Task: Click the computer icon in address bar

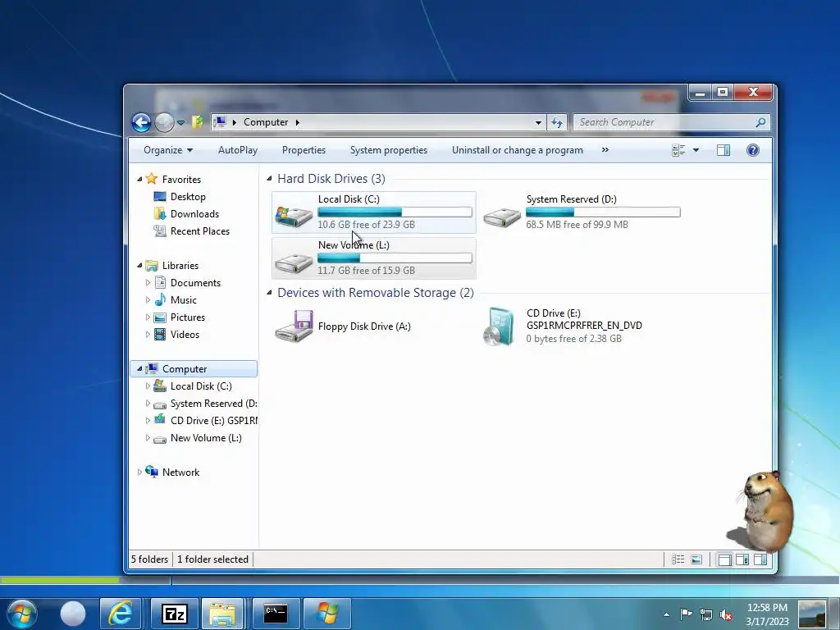Action: point(220,122)
